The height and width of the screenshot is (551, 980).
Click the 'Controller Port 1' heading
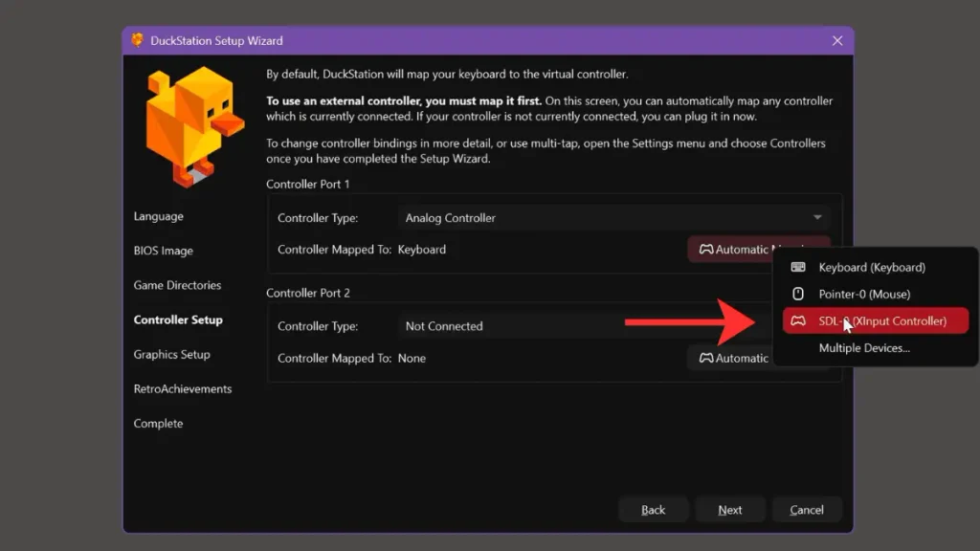pyautogui.click(x=307, y=184)
